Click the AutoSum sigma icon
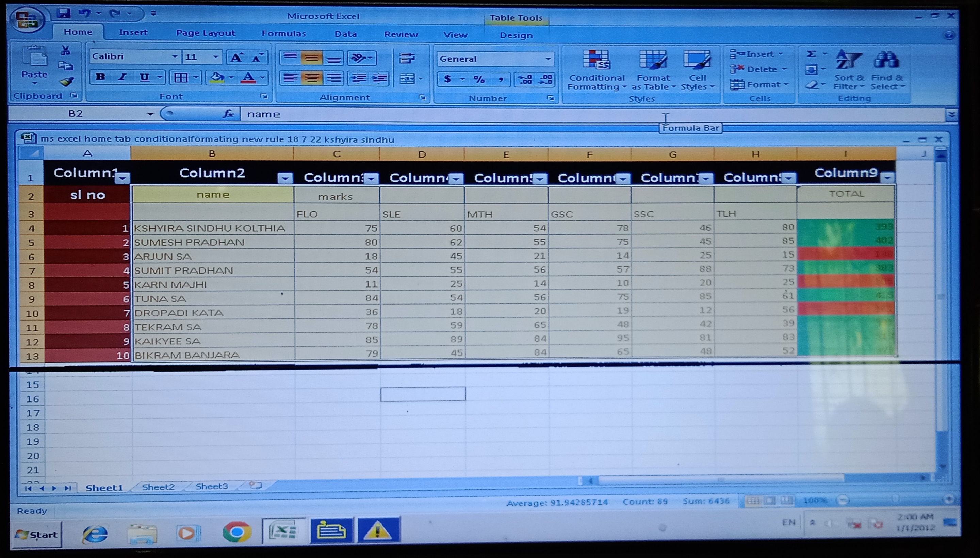The height and width of the screenshot is (558, 980). [x=811, y=54]
